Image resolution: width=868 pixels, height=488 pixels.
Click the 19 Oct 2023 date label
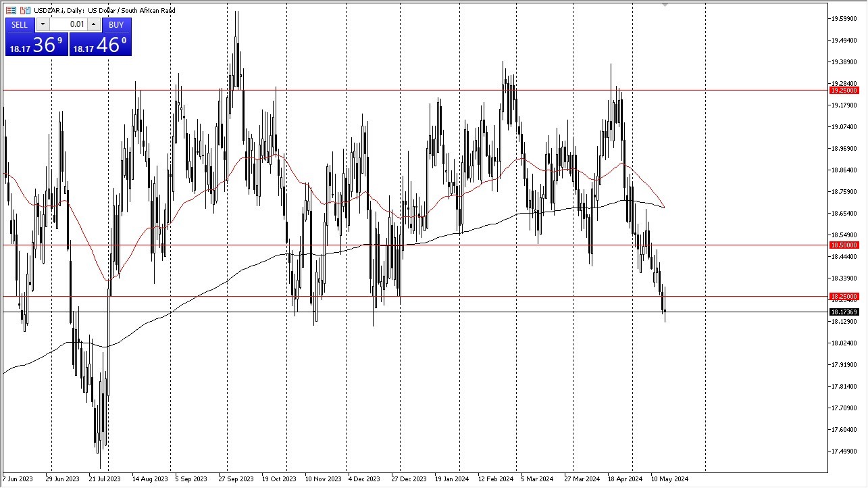click(279, 479)
